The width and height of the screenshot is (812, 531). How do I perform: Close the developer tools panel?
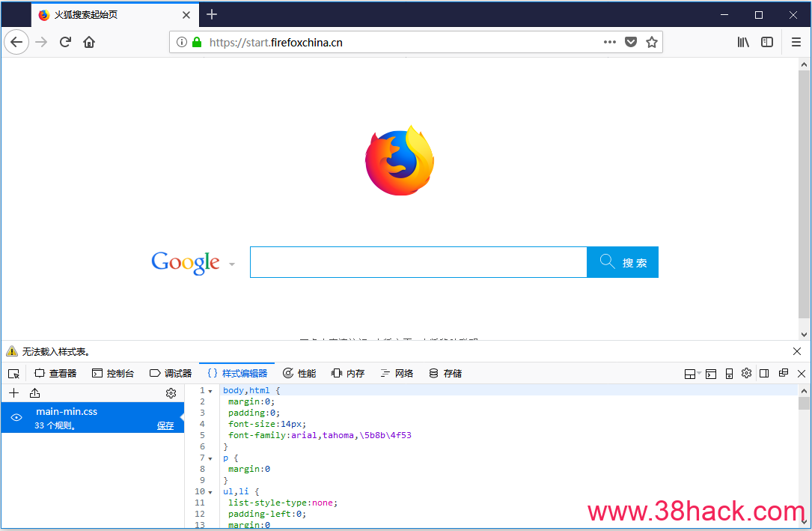click(x=802, y=374)
